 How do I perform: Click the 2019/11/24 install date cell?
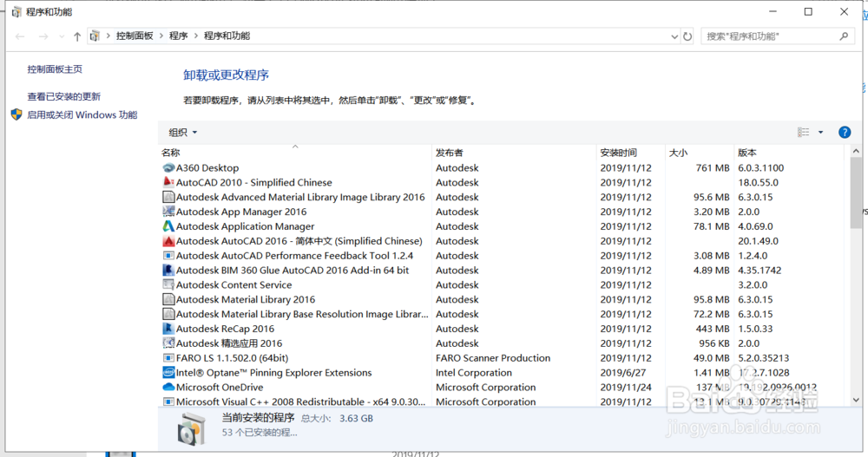[x=626, y=388]
